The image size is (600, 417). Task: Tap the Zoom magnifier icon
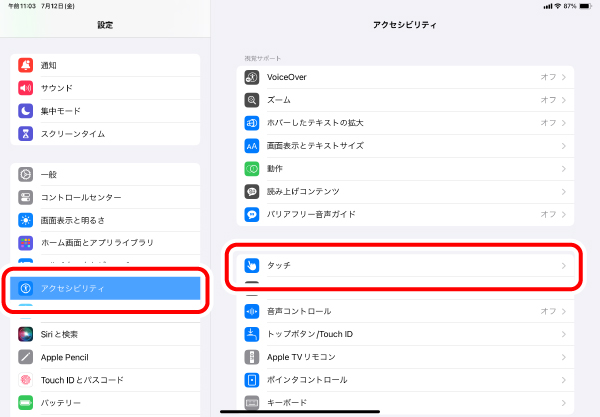coord(252,100)
